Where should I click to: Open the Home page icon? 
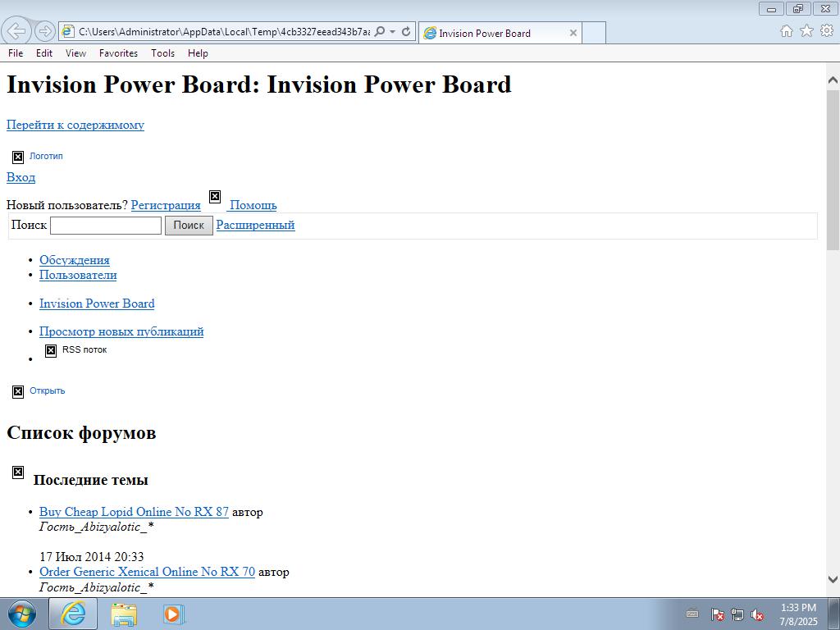[786, 31]
